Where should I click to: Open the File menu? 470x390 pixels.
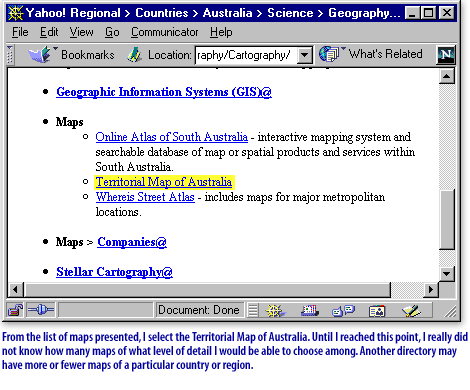coord(20,32)
